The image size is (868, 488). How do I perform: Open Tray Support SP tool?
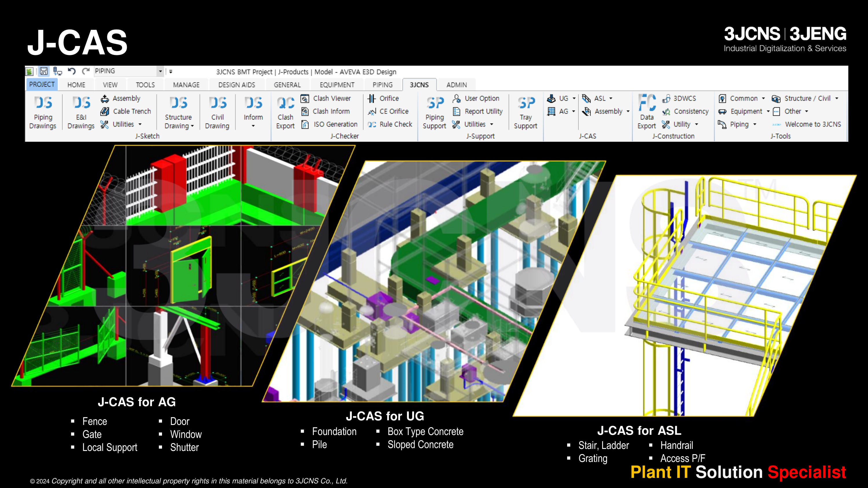526,113
